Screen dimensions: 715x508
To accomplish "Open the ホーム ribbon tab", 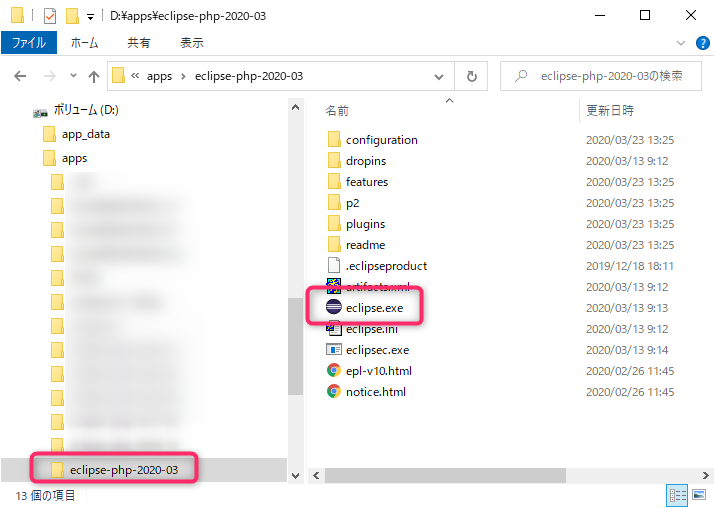I will [84, 43].
